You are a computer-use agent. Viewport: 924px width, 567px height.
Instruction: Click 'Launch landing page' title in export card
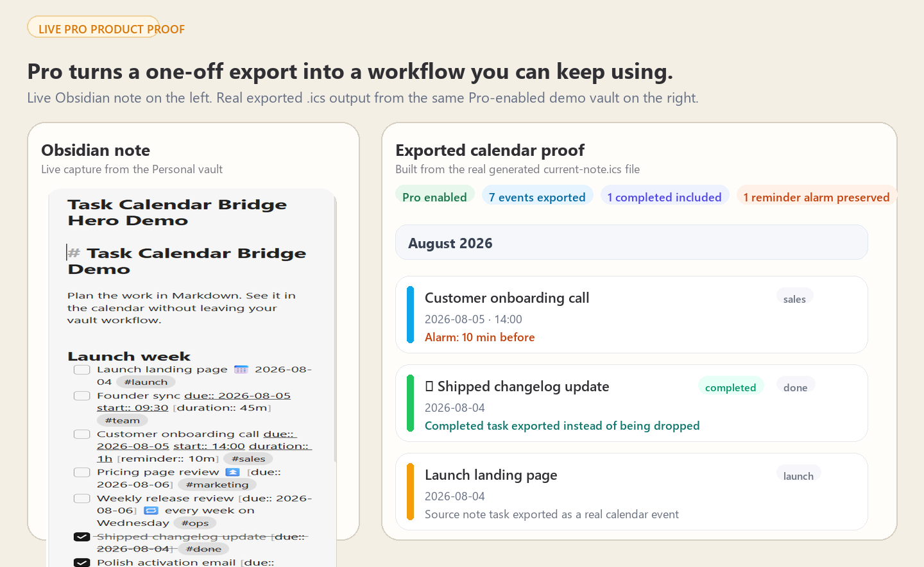[491, 475]
